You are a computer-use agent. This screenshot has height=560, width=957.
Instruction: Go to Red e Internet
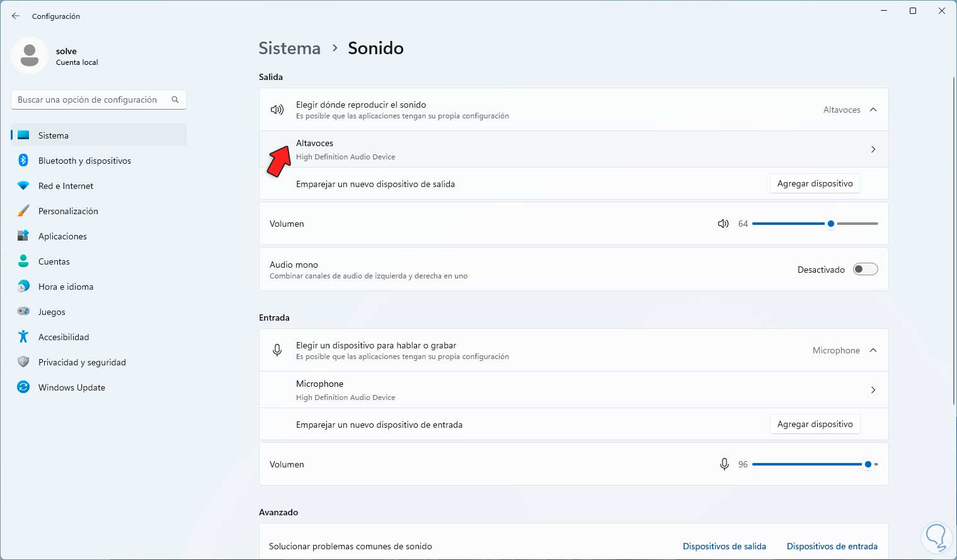pyautogui.click(x=66, y=186)
